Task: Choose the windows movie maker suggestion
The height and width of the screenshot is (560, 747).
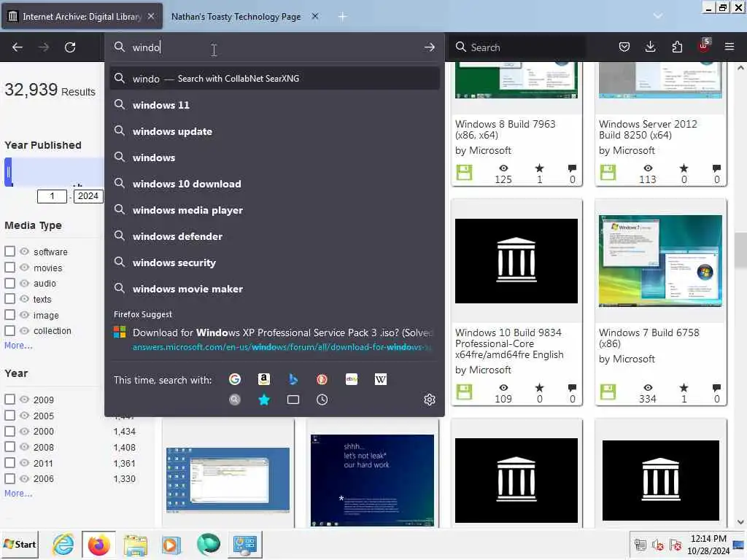Action: (x=274, y=289)
